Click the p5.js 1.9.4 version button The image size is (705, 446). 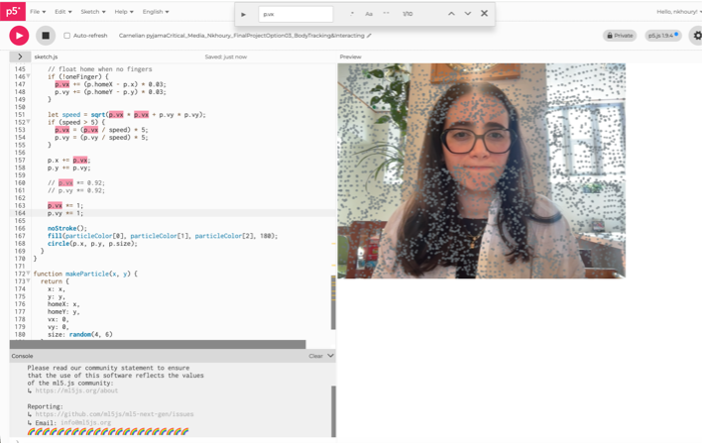(x=663, y=36)
